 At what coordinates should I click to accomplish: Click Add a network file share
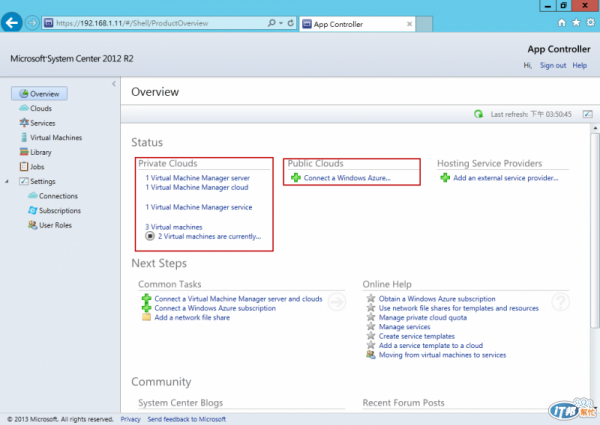[x=192, y=318]
